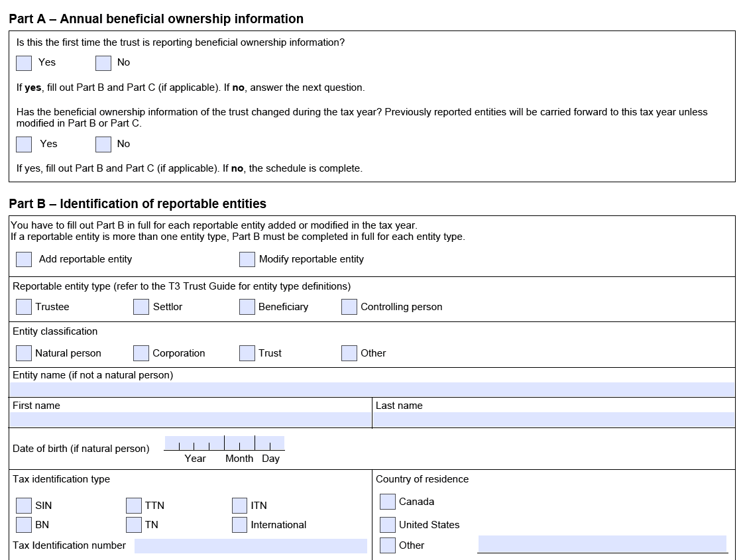Click the Date of birth year field

pyautogui.click(x=194, y=443)
